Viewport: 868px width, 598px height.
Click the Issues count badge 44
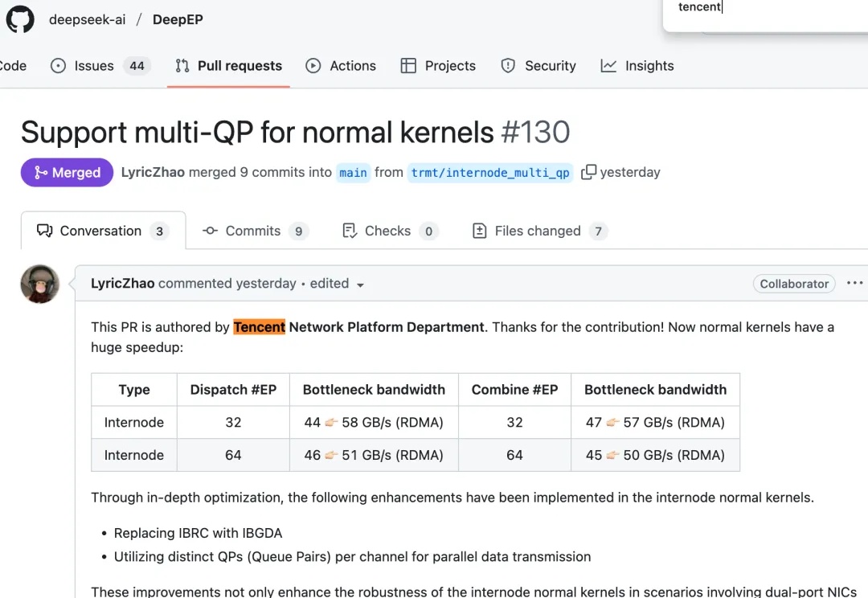137,66
